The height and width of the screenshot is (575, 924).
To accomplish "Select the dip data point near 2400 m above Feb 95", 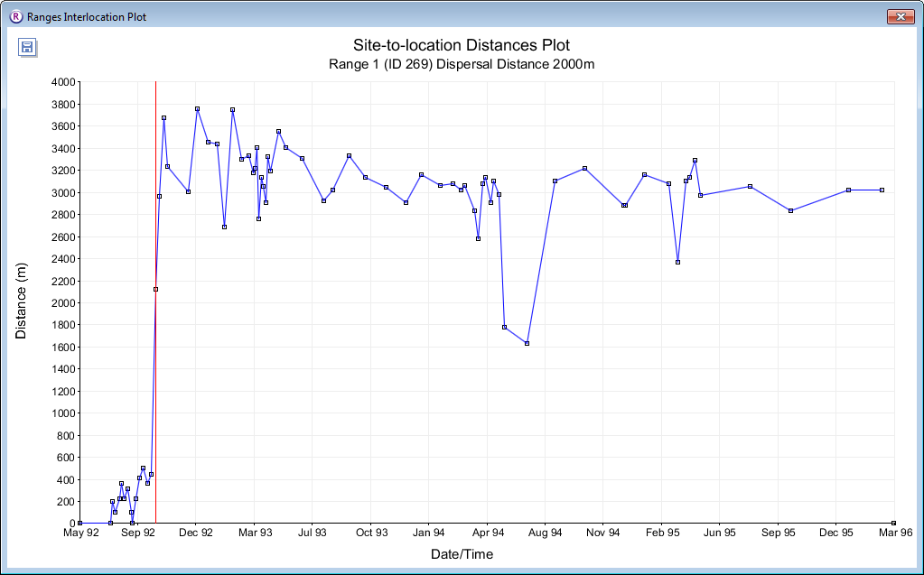I will 677,262.
